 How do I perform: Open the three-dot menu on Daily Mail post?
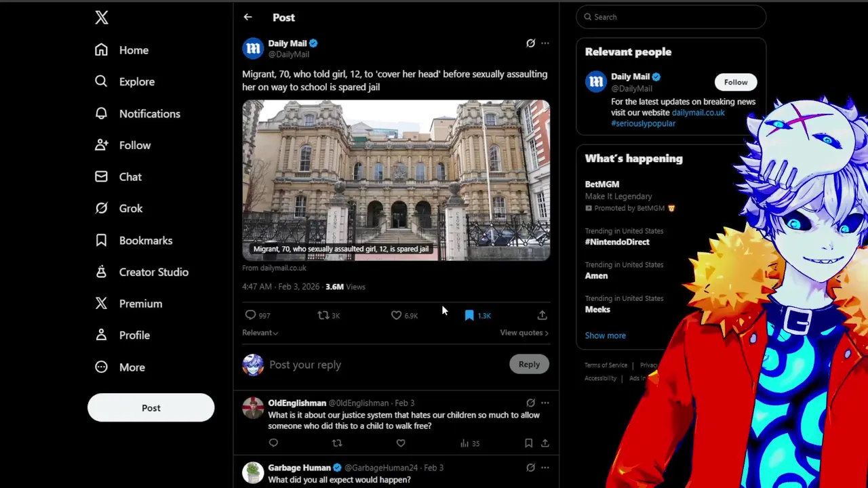click(x=545, y=43)
